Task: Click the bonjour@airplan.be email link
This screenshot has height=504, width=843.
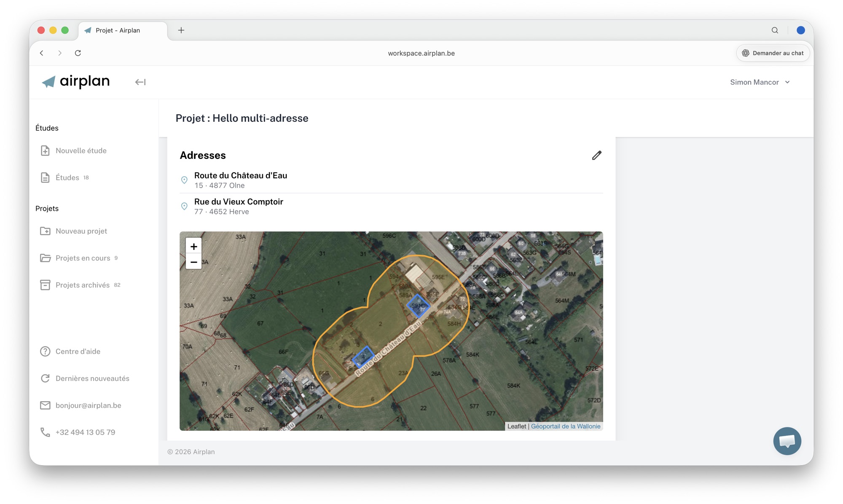Action: click(x=89, y=405)
